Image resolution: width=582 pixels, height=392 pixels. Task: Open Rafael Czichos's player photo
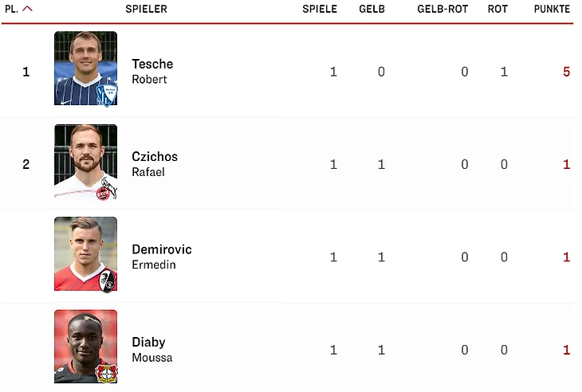[85, 162]
